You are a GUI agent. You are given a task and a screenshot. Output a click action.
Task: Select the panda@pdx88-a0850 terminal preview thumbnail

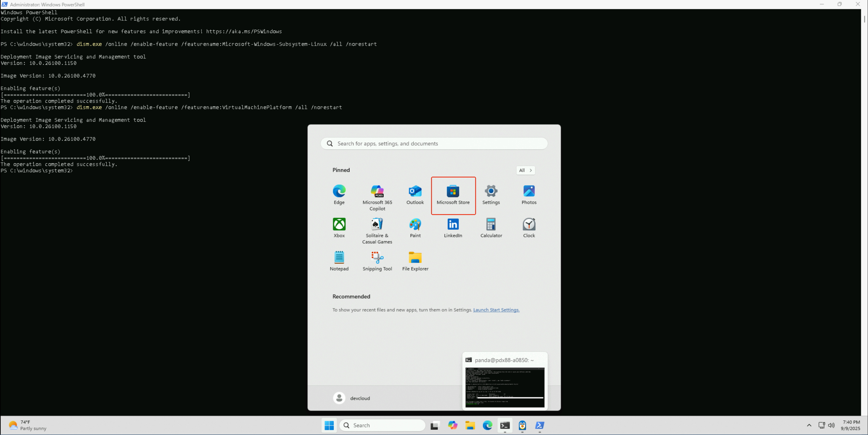[x=505, y=387]
